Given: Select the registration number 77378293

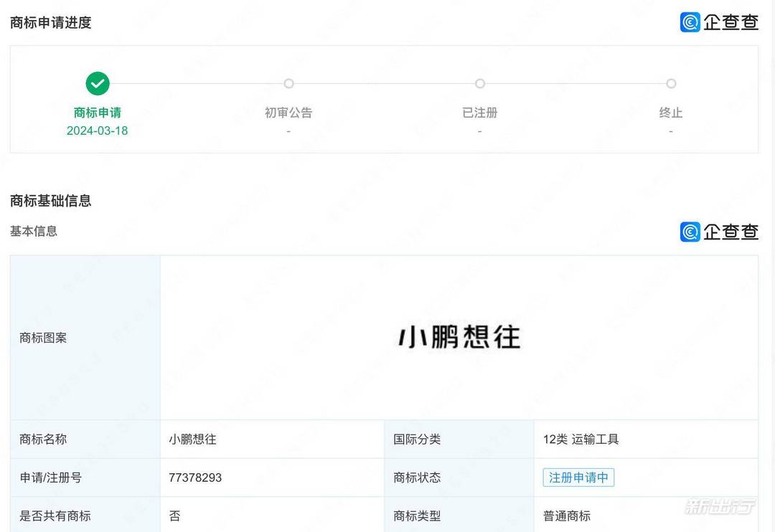Looking at the screenshot, I should click(195, 478).
